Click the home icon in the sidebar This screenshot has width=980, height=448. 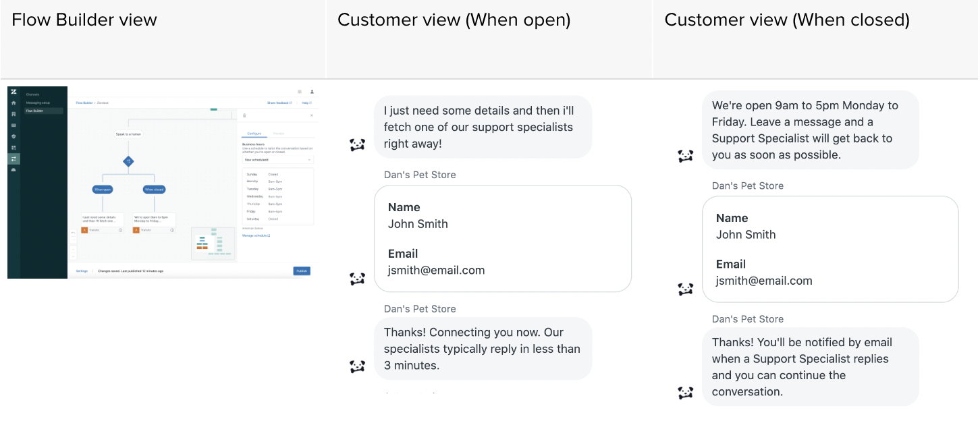tap(13, 103)
